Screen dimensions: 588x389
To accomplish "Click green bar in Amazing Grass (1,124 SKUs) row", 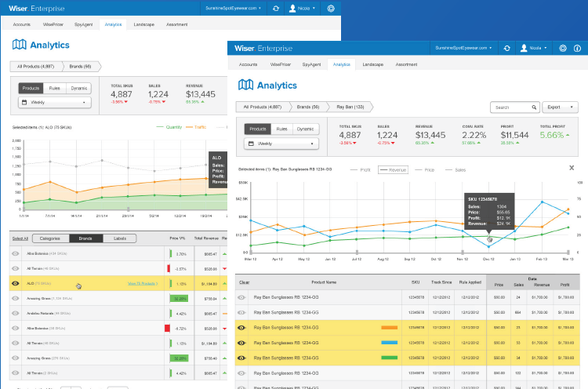I will [x=179, y=299].
